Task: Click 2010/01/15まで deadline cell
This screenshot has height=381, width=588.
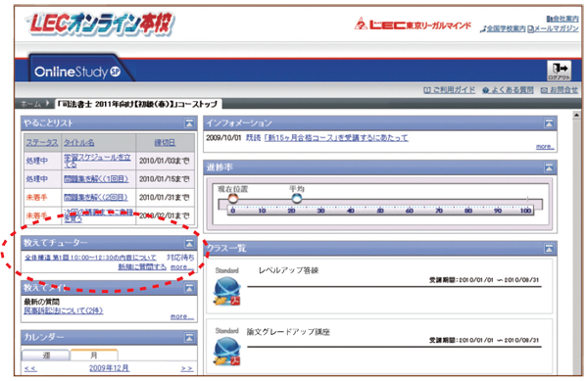Action: [x=165, y=179]
